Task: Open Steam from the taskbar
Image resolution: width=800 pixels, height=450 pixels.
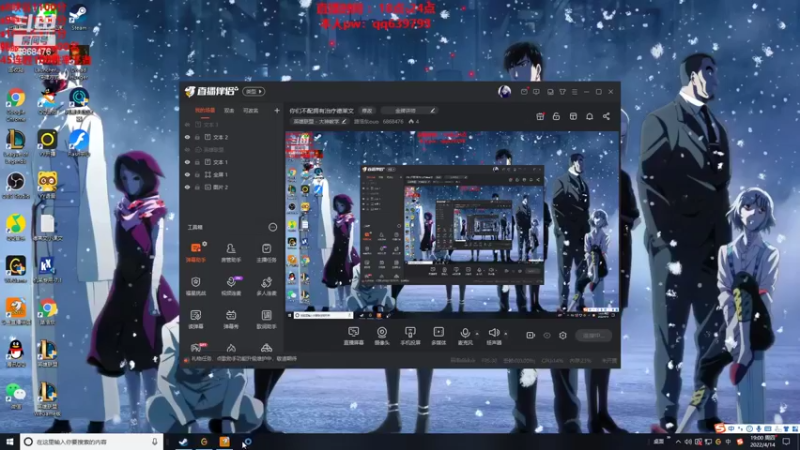Action: click(x=183, y=441)
